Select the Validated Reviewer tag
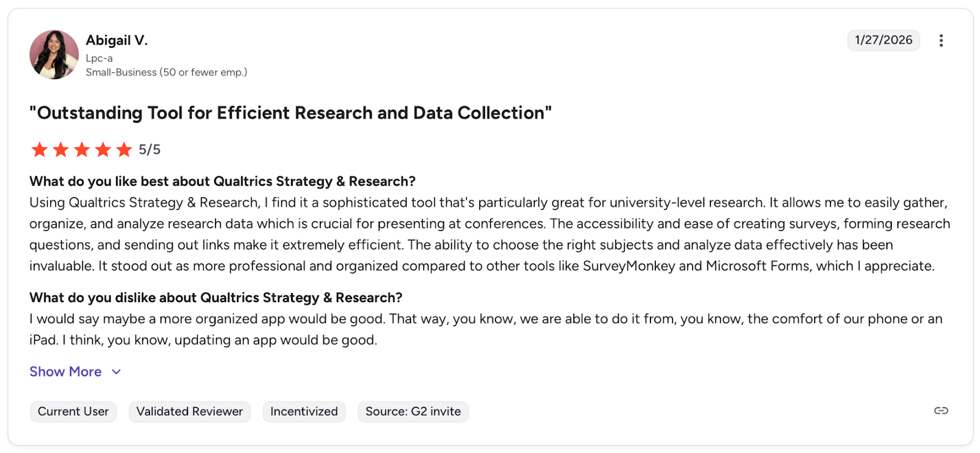The height and width of the screenshot is (453, 980). point(189,411)
